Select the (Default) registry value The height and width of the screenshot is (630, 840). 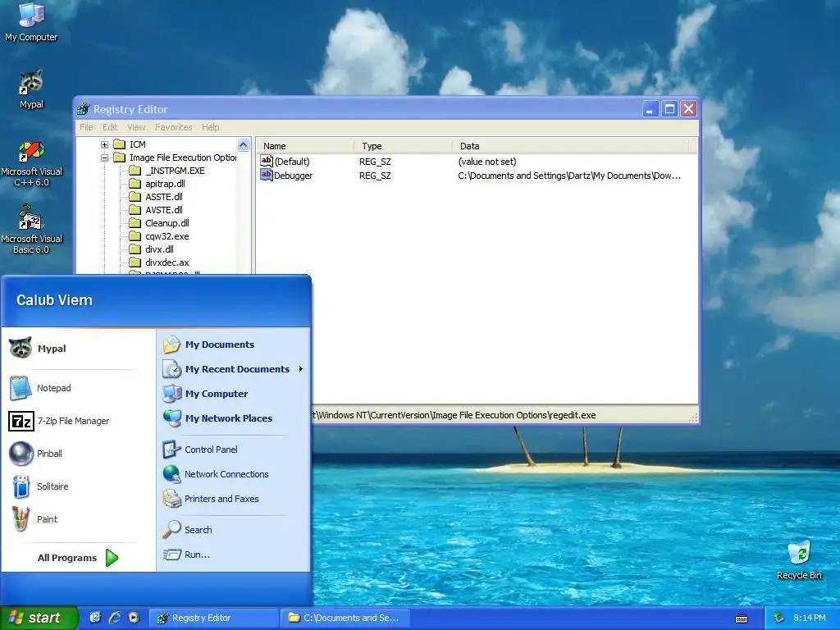[x=285, y=162]
